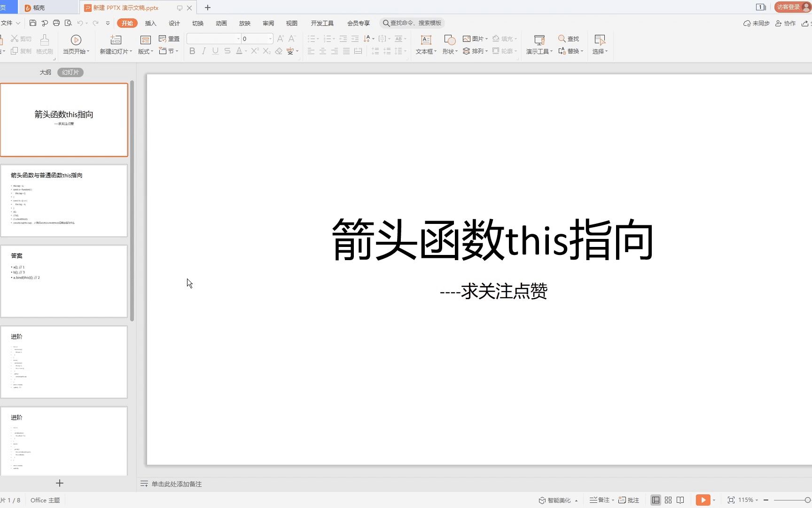Start slideshow from current slide (当页开始) icon

click(x=76, y=40)
